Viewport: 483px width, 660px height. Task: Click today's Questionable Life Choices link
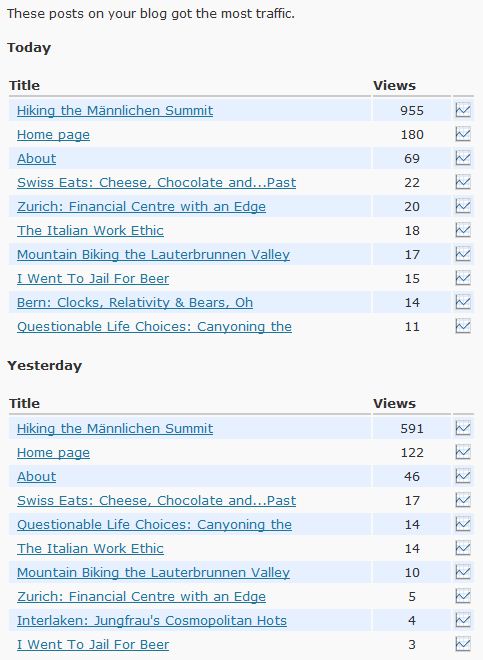pos(154,327)
